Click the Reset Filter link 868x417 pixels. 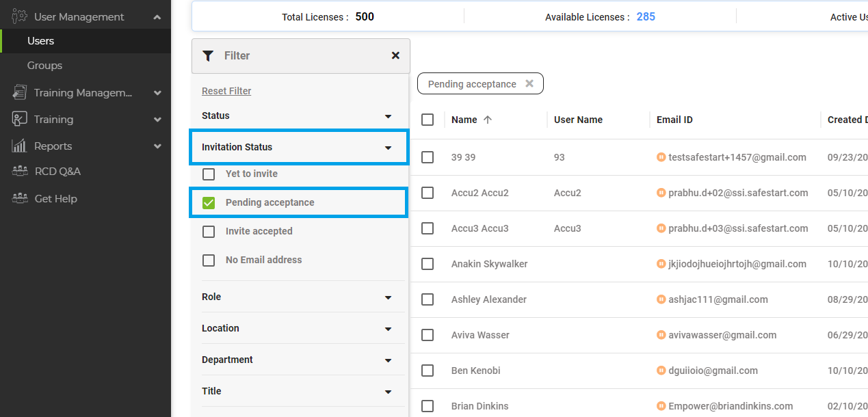pyautogui.click(x=226, y=91)
